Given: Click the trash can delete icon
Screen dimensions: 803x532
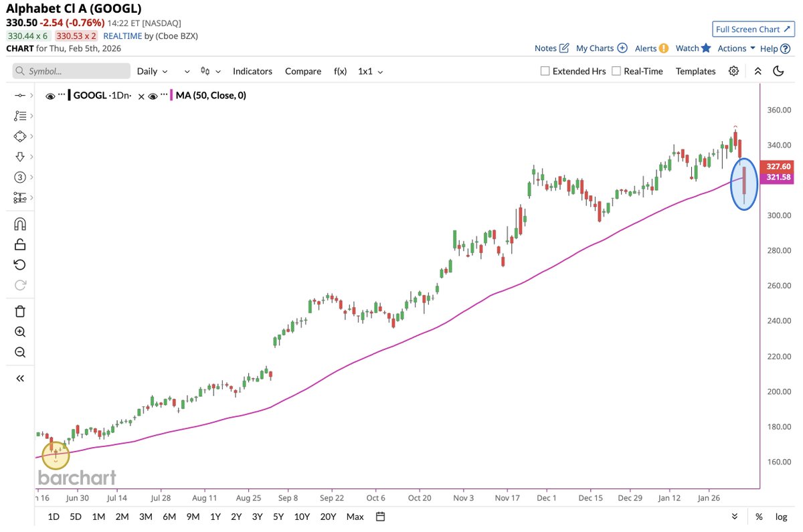Looking at the screenshot, I should (19, 311).
